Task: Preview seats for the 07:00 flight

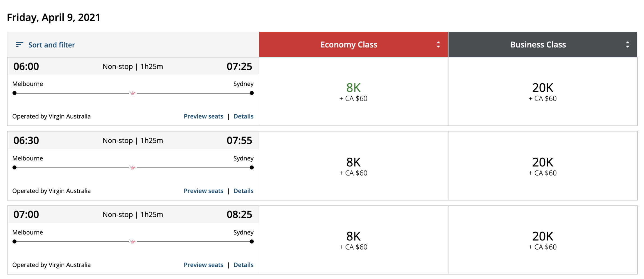Action: (203, 265)
